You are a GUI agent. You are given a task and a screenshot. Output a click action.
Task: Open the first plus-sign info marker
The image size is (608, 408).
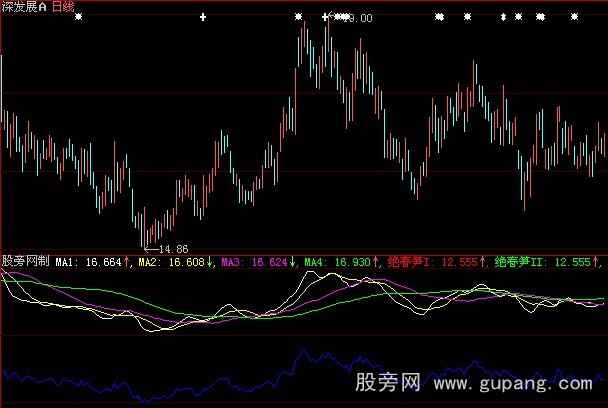[x=203, y=17]
